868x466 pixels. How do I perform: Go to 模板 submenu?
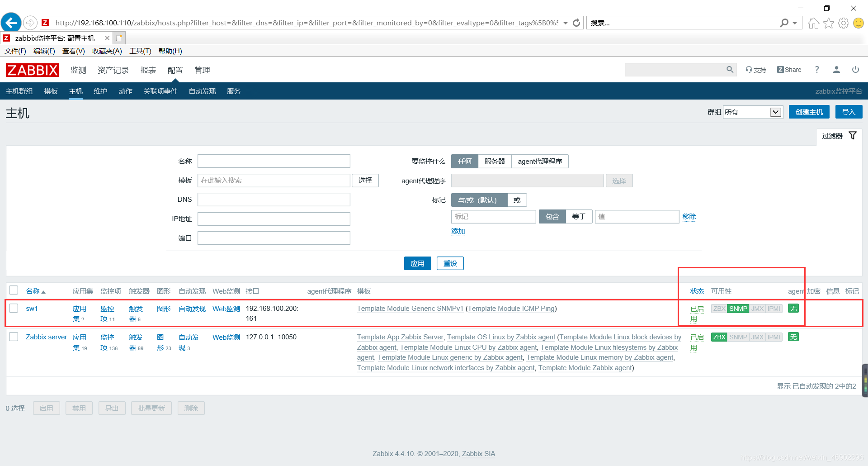[51, 91]
